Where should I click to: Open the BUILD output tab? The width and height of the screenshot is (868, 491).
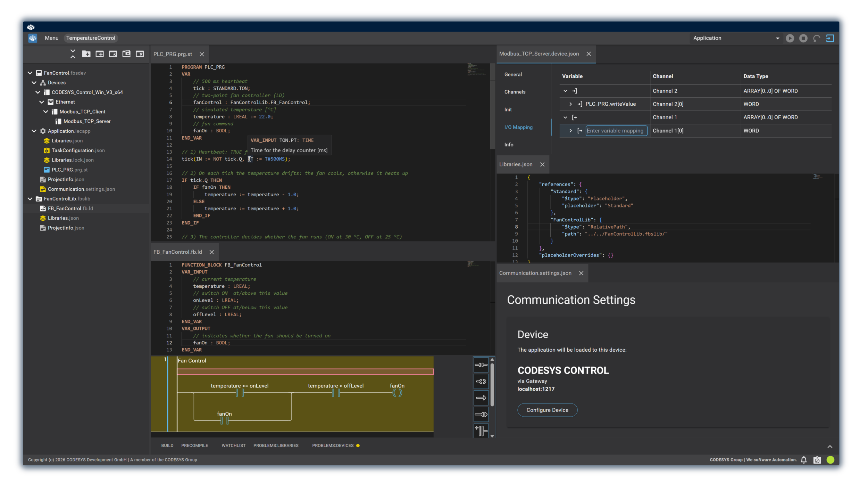tap(167, 446)
